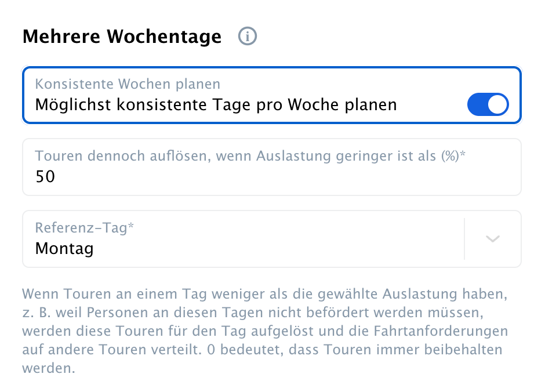Click the Konsistente Wochen planen label

point(128,84)
